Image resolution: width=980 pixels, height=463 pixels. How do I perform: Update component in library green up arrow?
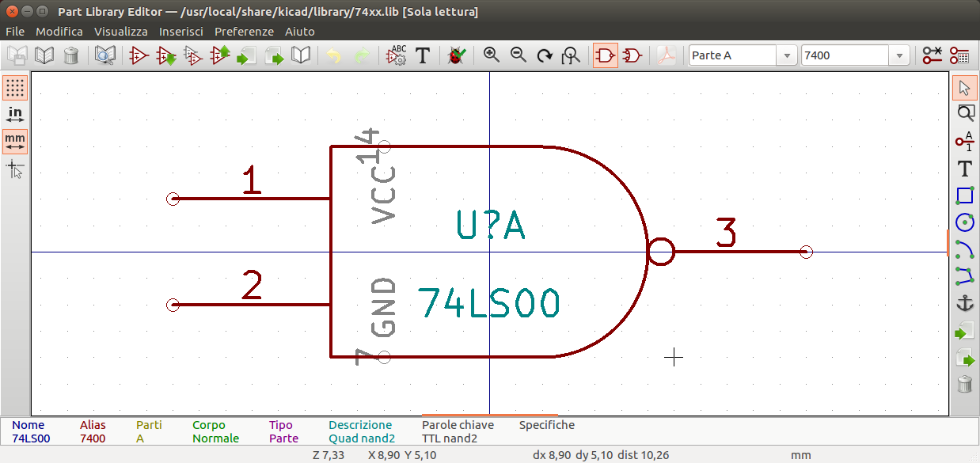pos(220,55)
